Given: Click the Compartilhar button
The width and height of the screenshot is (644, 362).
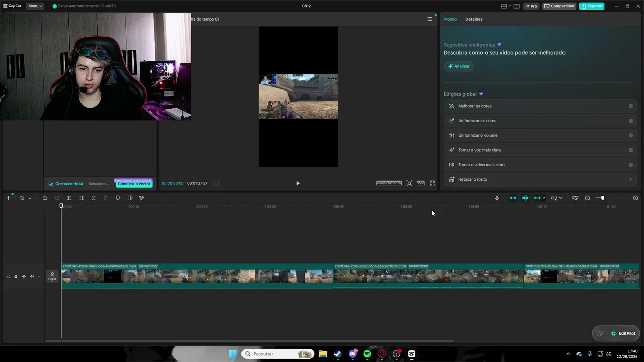Looking at the screenshot, I should coord(559,6).
